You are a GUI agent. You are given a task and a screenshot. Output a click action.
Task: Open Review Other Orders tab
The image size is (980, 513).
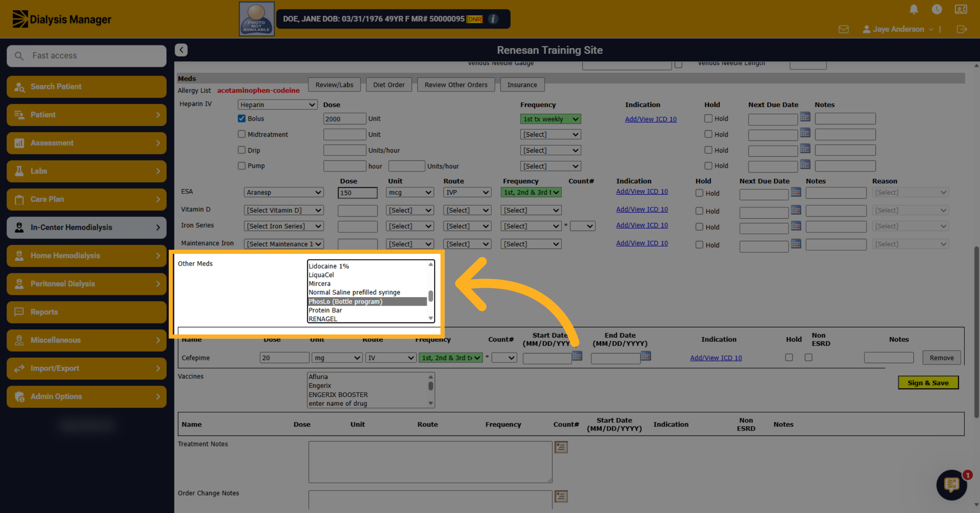pos(456,85)
